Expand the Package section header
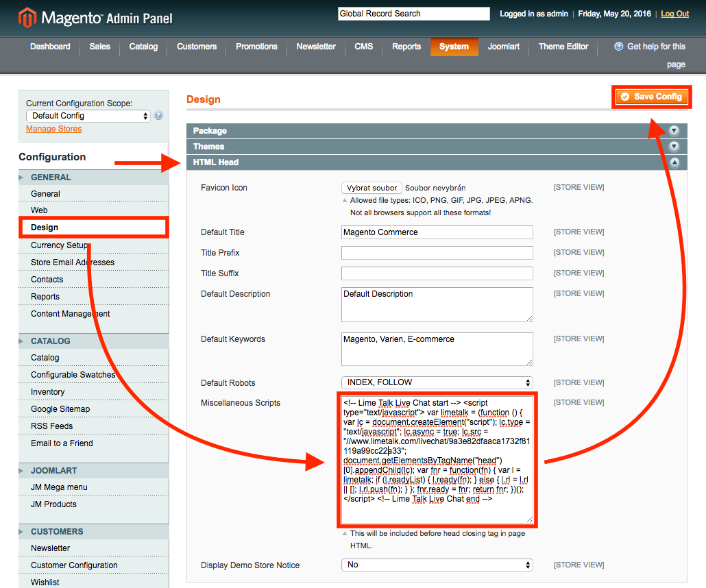 pos(437,131)
